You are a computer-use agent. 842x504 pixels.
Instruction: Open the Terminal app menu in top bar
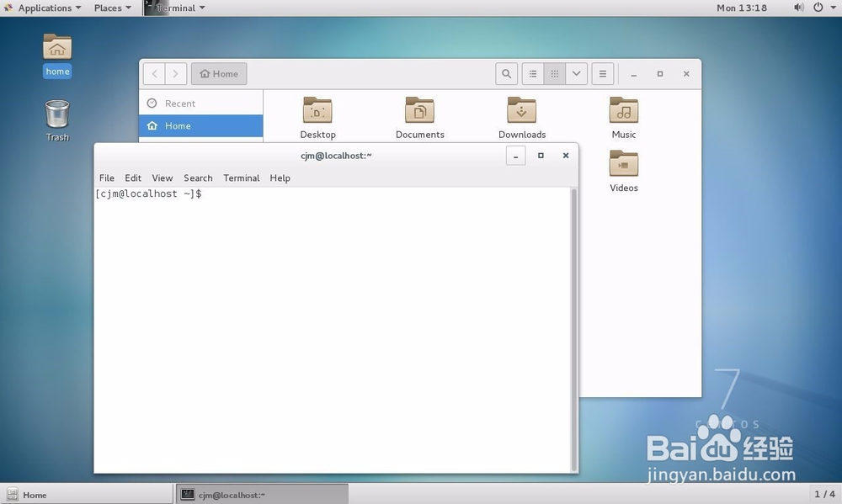point(176,8)
